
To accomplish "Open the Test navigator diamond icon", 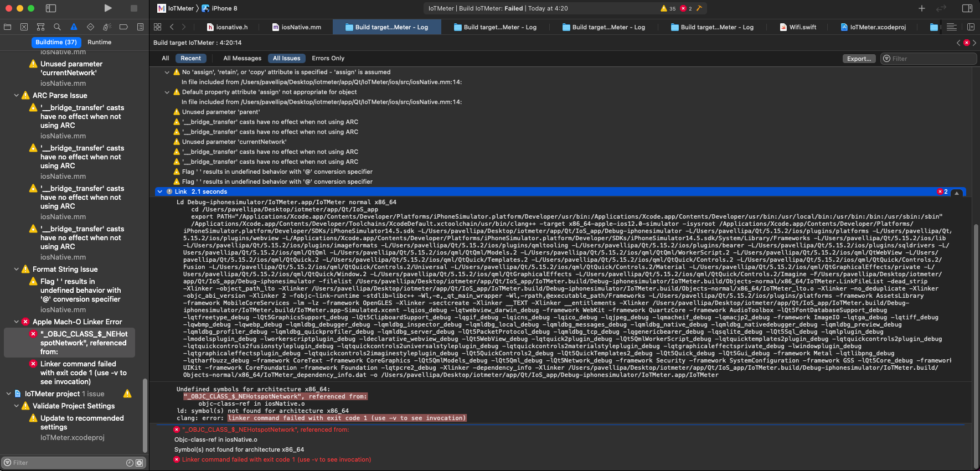I will [x=90, y=27].
